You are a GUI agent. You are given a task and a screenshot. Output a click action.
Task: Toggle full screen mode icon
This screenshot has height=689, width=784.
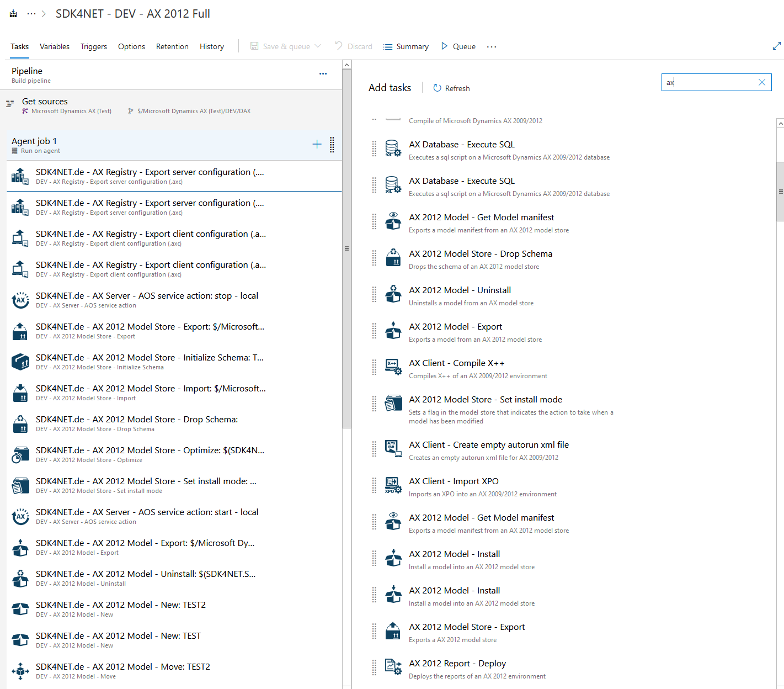(x=777, y=46)
